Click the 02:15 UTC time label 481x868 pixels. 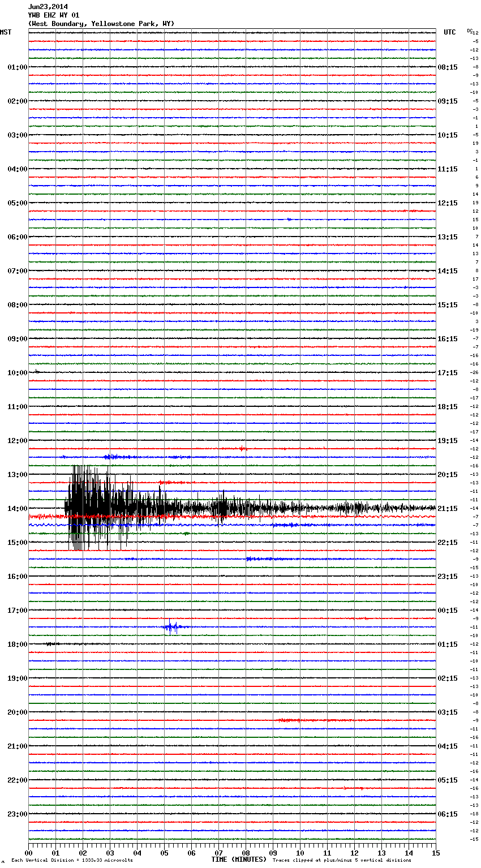click(448, 678)
